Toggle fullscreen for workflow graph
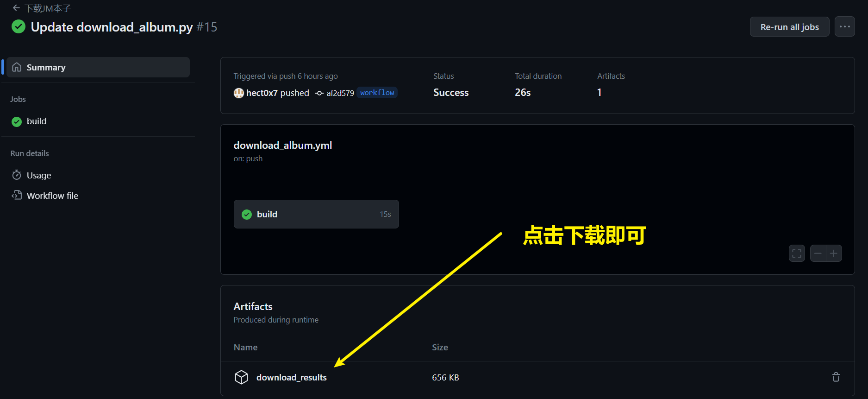This screenshot has width=868, height=399. click(x=797, y=253)
